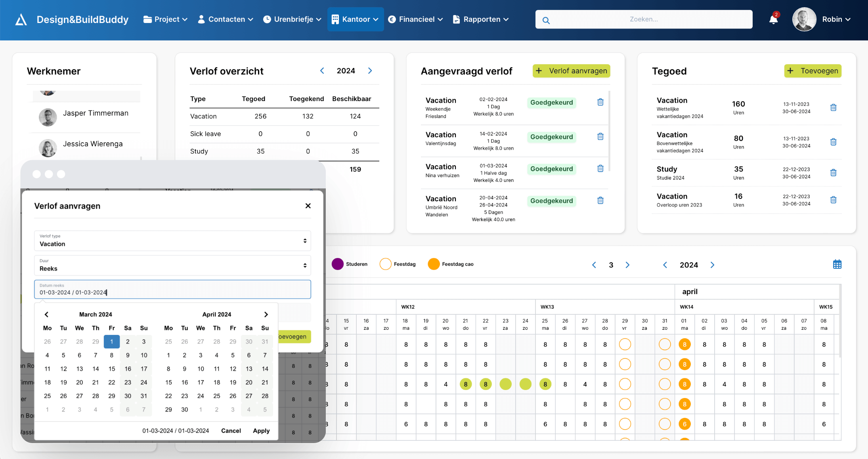Open the Verlof type dropdown

(172, 241)
